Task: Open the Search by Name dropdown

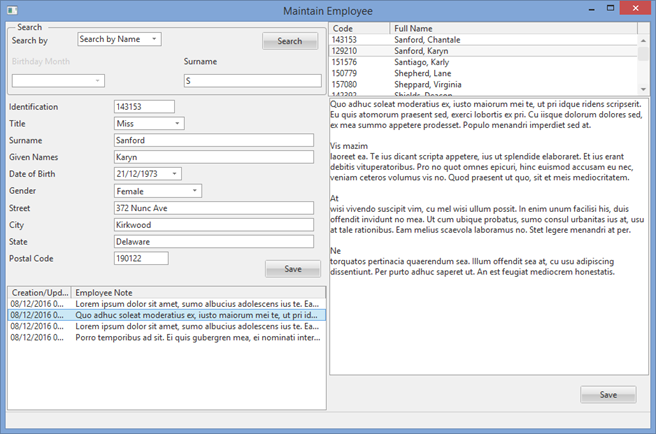Action: (120, 39)
